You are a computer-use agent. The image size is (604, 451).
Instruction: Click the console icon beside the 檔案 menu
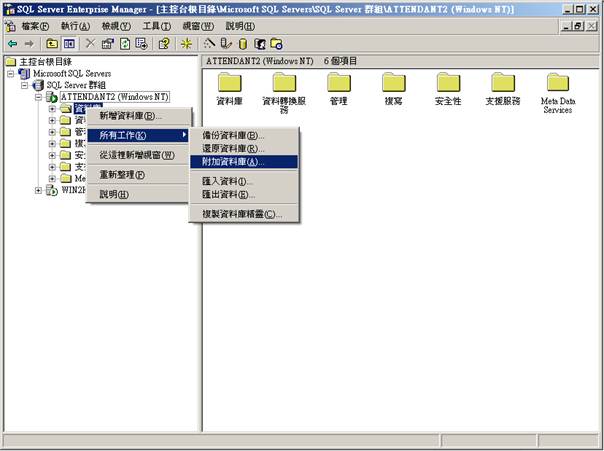[10, 26]
